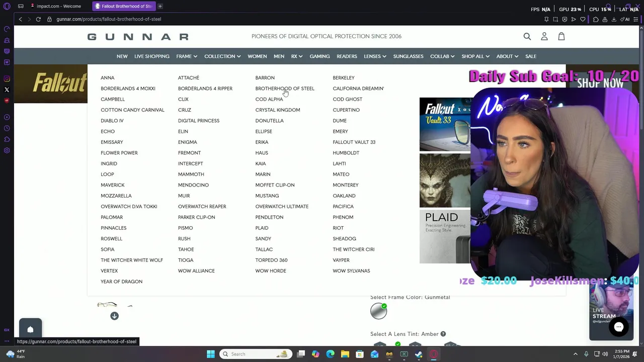Expand the COLLAB dropdown menu
Screen dimensions: 644x362
pyautogui.click(x=442, y=56)
